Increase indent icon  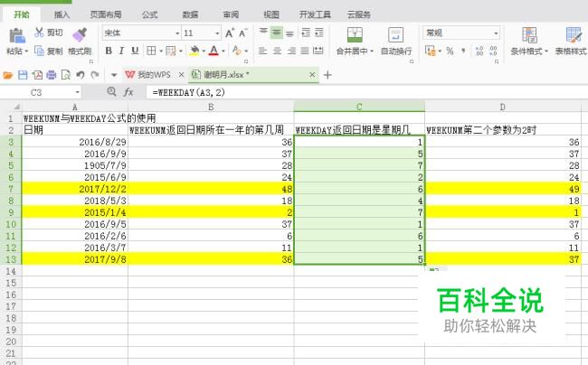click(x=319, y=33)
